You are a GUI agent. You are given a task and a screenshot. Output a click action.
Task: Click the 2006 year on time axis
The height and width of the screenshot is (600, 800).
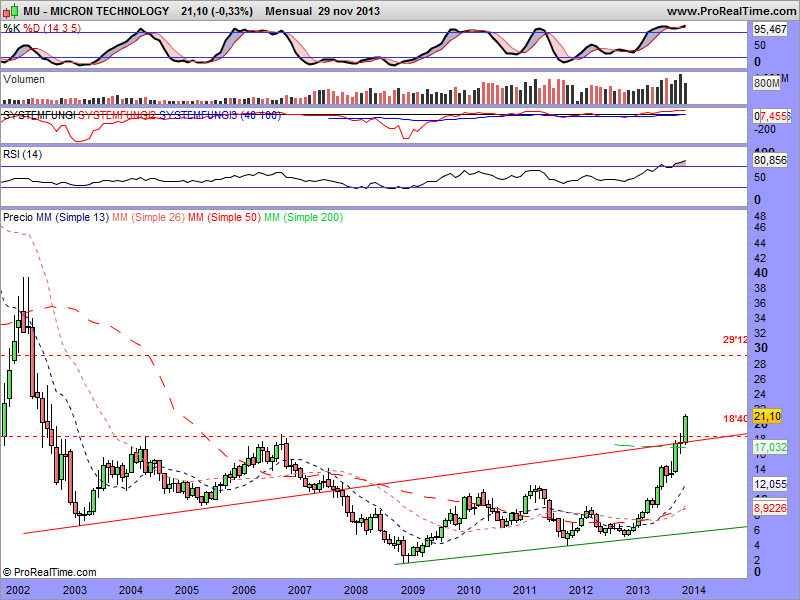[x=244, y=590]
